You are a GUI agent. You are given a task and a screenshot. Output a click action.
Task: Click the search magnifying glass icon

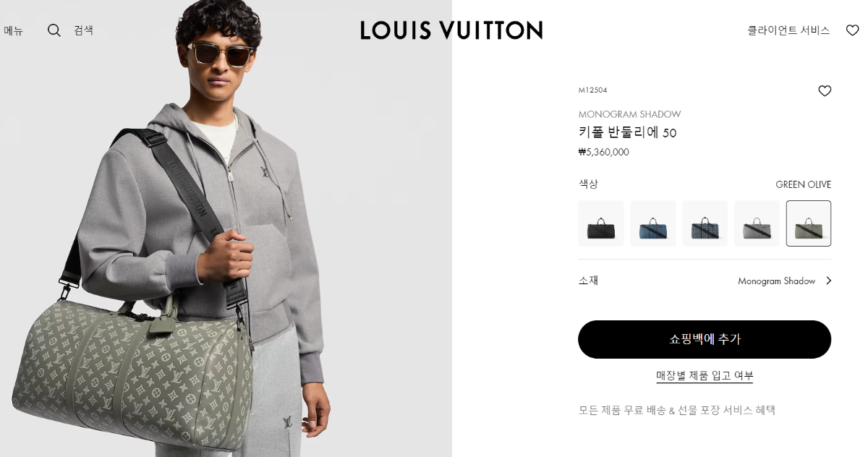pos(54,30)
